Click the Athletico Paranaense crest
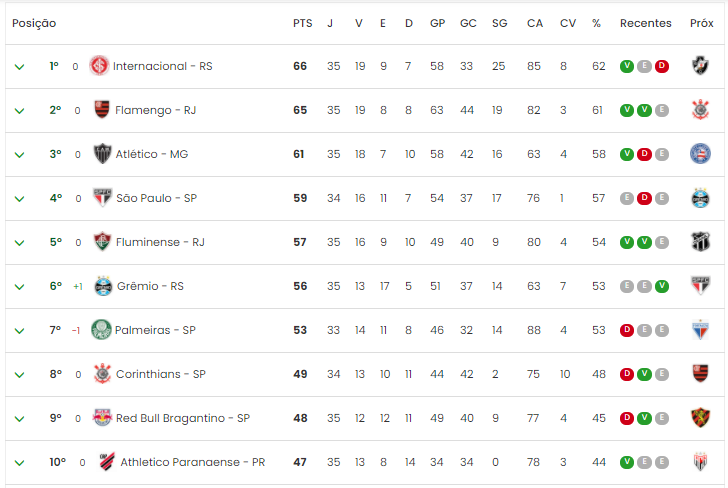Screen dimensions: 728x488 tap(107, 462)
